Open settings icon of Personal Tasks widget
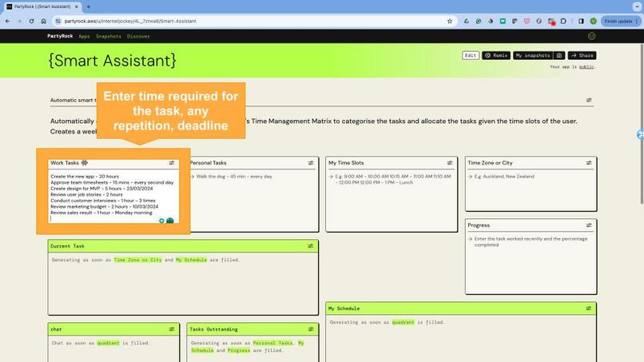 pos(311,163)
